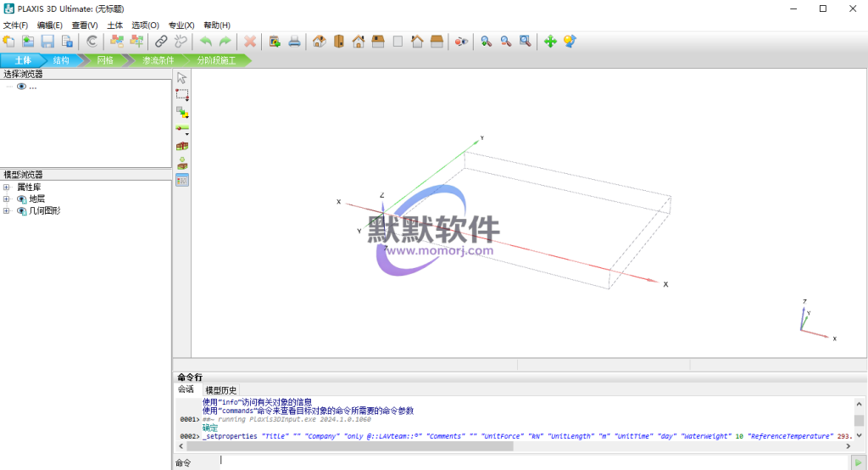Select the 模型历史 command tab

[x=221, y=390]
